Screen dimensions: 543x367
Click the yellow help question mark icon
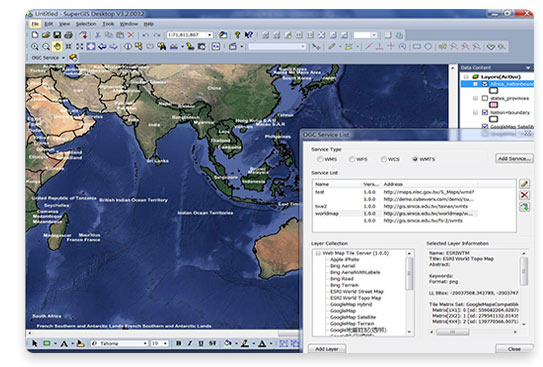coord(237,35)
